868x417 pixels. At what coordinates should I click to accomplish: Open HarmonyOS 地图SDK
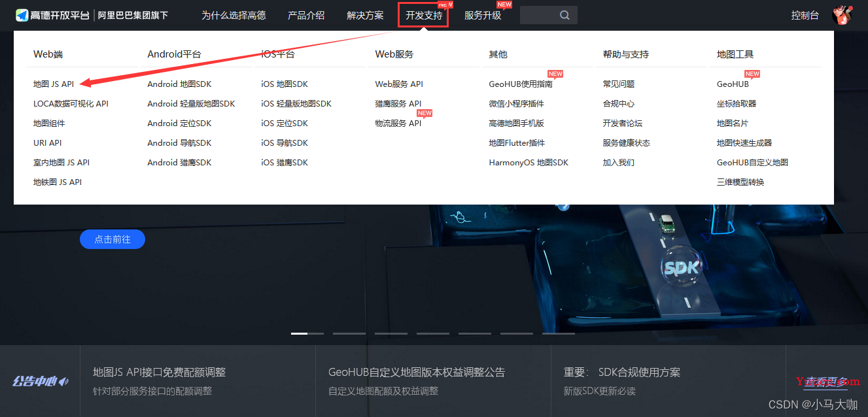[x=529, y=162]
